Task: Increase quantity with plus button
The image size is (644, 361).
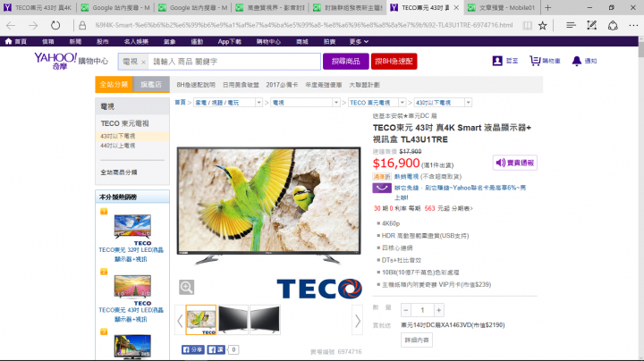Action: pos(438,310)
